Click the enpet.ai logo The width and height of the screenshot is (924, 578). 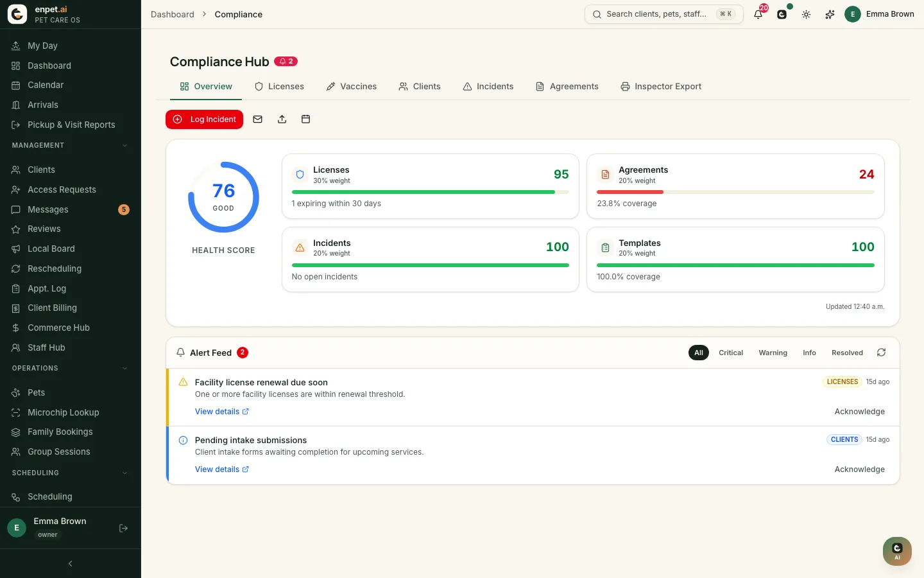pos(17,14)
